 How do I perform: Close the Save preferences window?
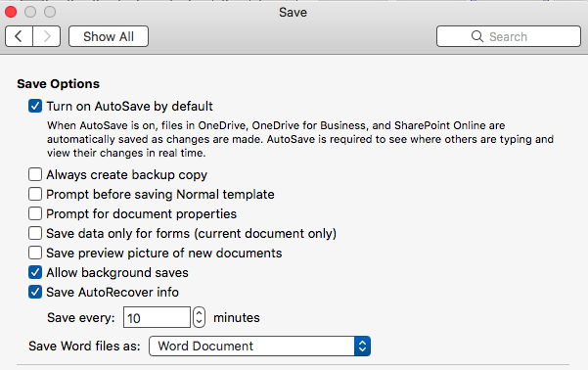tap(11, 12)
